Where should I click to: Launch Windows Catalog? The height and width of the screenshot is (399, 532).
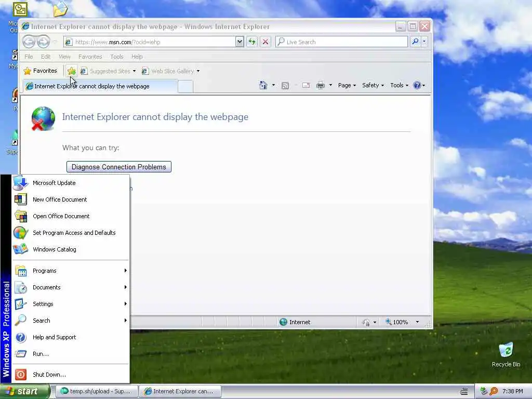[x=71, y=249]
